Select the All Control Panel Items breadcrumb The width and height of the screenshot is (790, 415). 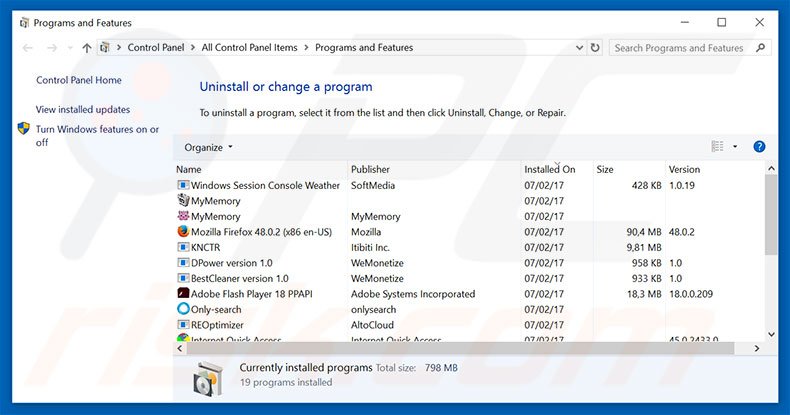(x=249, y=47)
